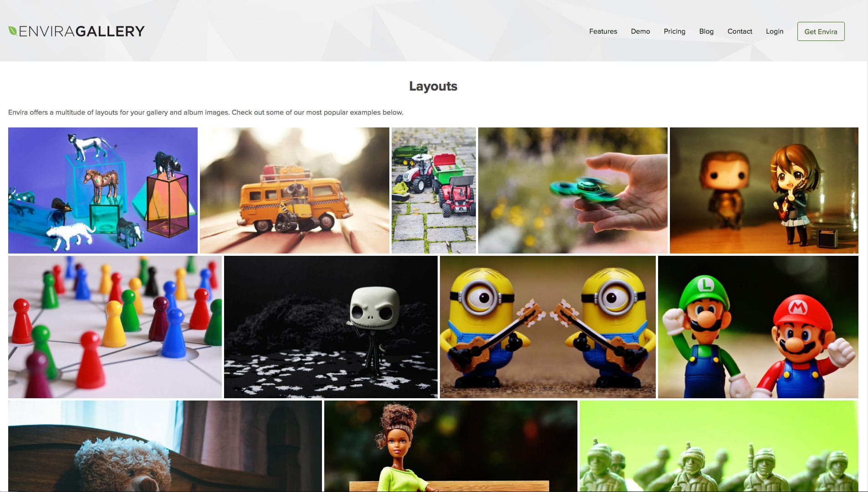Navigate to the Blog link
Image resolution: width=868 pixels, height=492 pixels.
pos(706,31)
